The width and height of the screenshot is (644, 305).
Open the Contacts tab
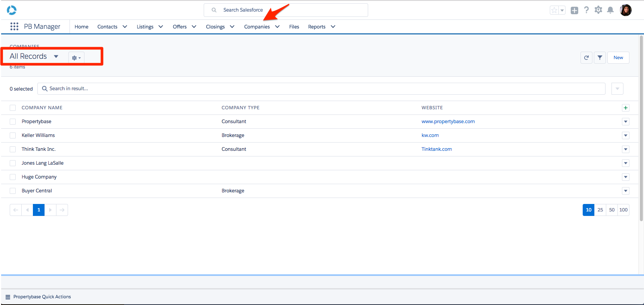point(107,27)
